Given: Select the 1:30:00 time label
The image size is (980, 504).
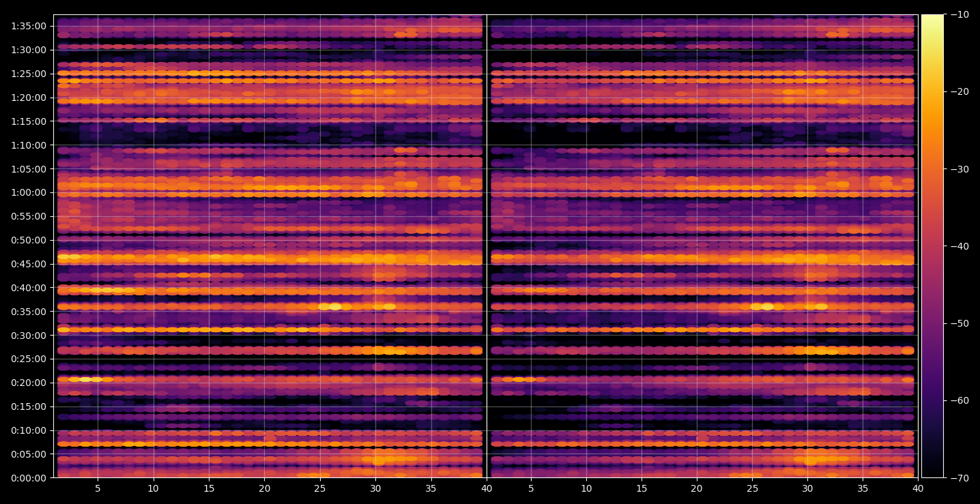Looking at the screenshot, I should pyautogui.click(x=29, y=50).
